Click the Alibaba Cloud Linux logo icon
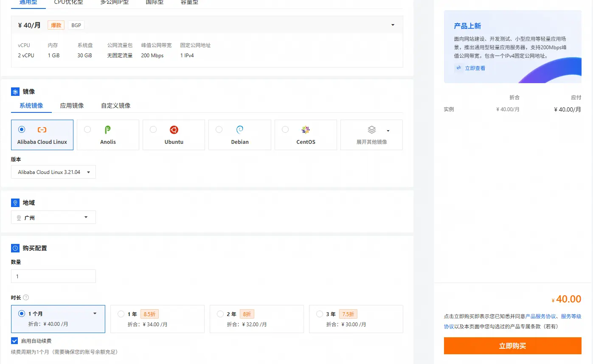 point(42,130)
